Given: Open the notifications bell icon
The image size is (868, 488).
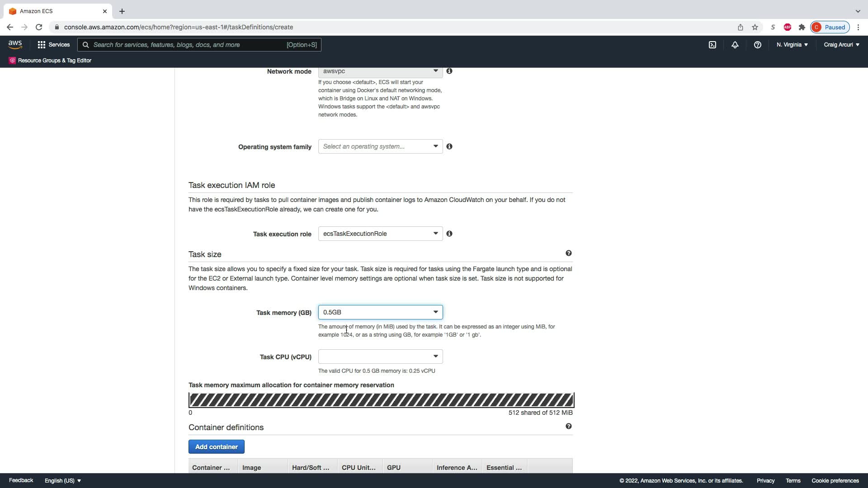Looking at the screenshot, I should (735, 45).
